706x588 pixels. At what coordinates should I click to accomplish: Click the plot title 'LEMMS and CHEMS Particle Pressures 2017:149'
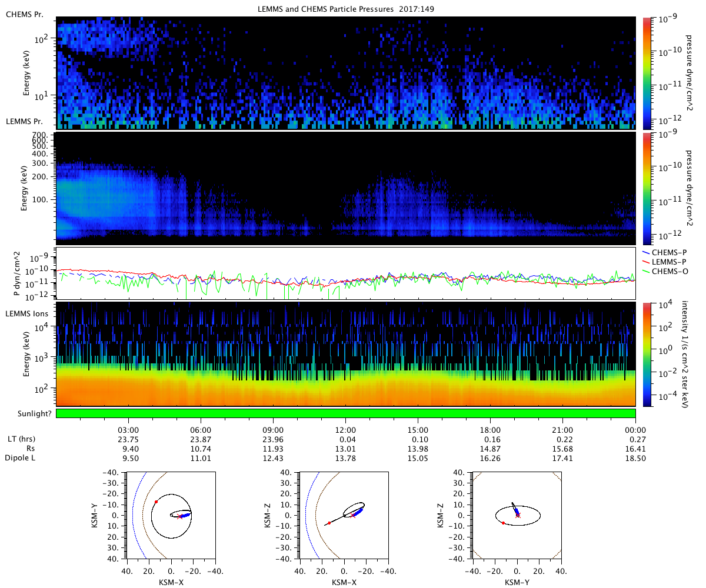pyautogui.click(x=346, y=9)
